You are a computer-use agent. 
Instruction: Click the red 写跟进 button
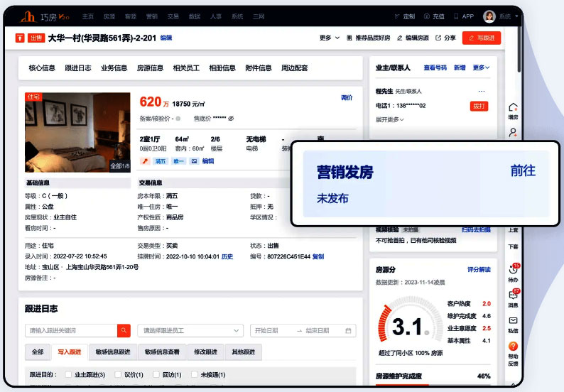(x=482, y=38)
